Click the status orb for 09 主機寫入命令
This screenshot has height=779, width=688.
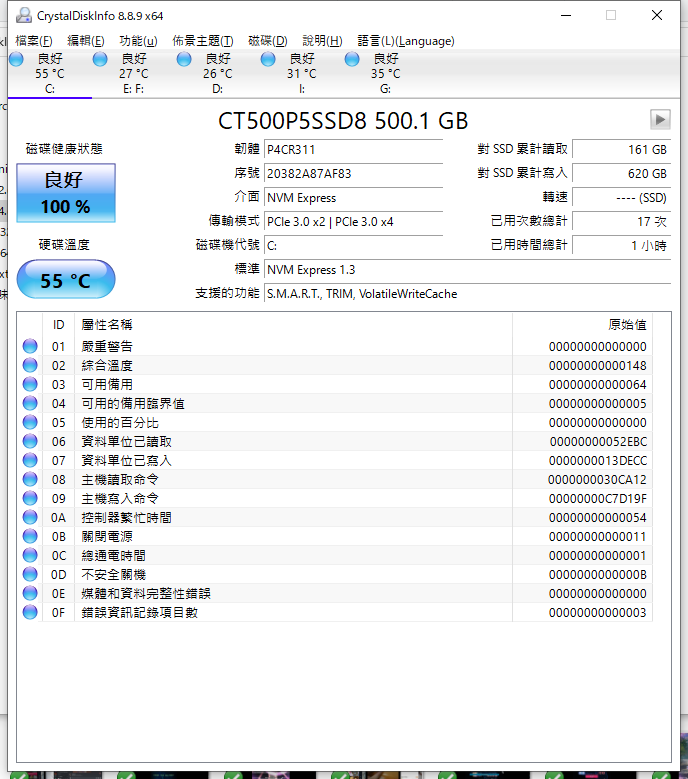pyautogui.click(x=30, y=498)
